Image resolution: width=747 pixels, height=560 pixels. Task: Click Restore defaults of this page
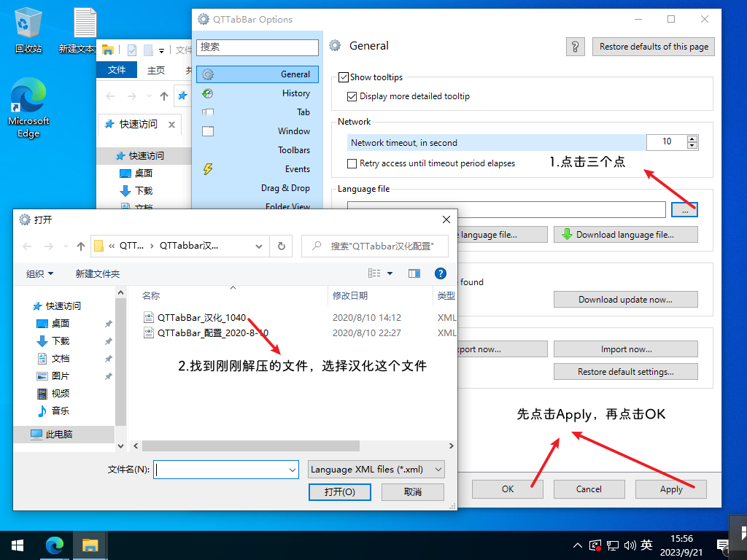click(x=654, y=47)
